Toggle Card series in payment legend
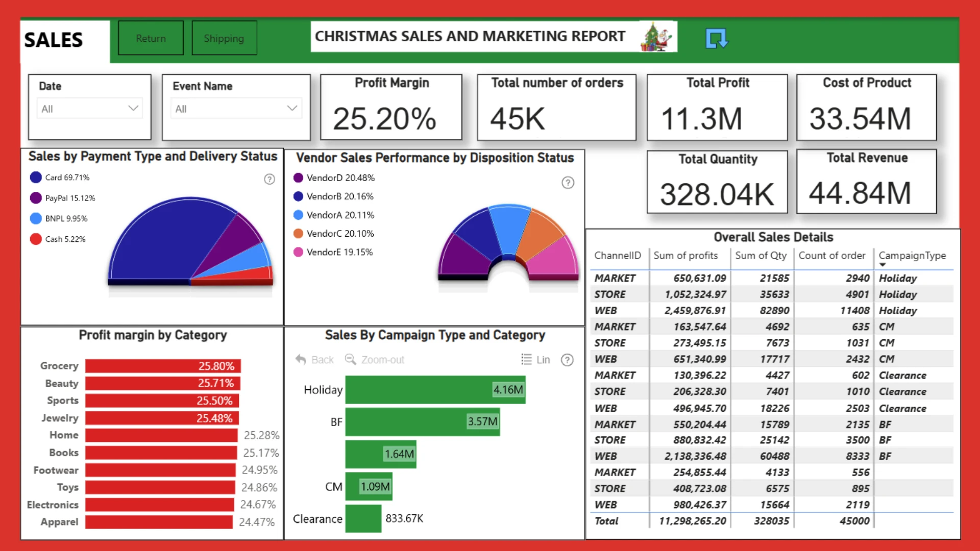 click(60, 178)
